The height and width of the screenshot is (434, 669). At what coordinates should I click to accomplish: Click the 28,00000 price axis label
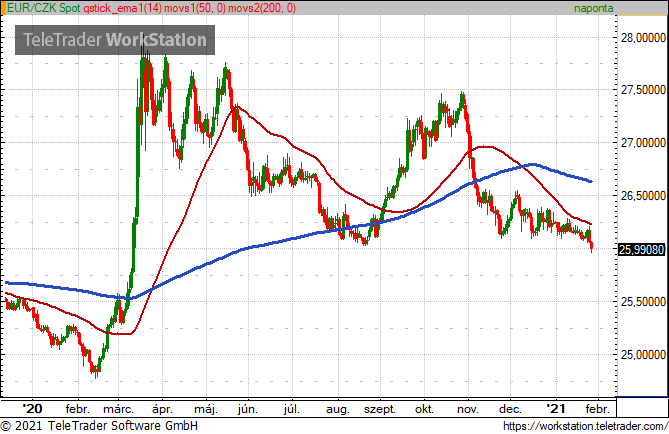click(x=643, y=38)
